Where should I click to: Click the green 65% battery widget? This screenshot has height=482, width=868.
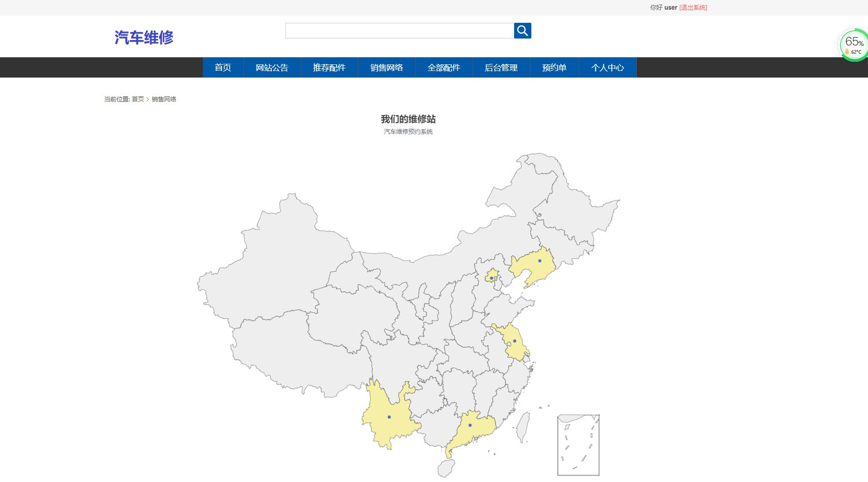[853, 45]
